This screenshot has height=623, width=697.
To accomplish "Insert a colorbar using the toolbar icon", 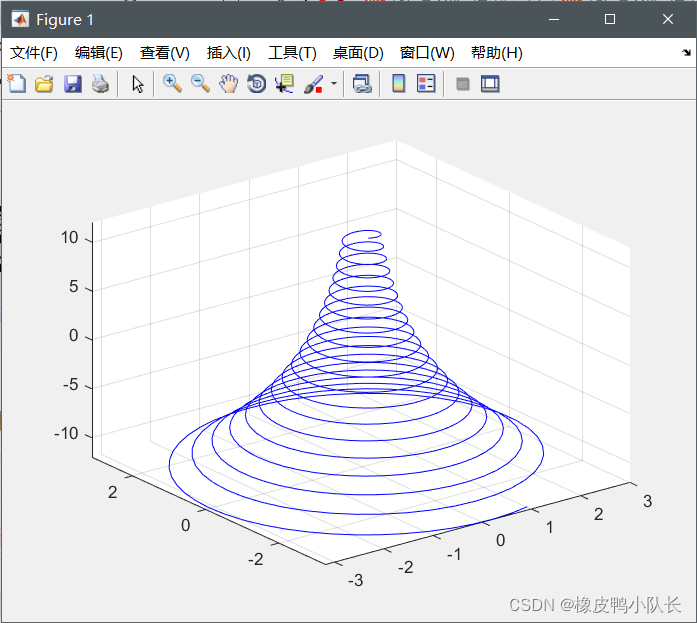I will pos(399,84).
